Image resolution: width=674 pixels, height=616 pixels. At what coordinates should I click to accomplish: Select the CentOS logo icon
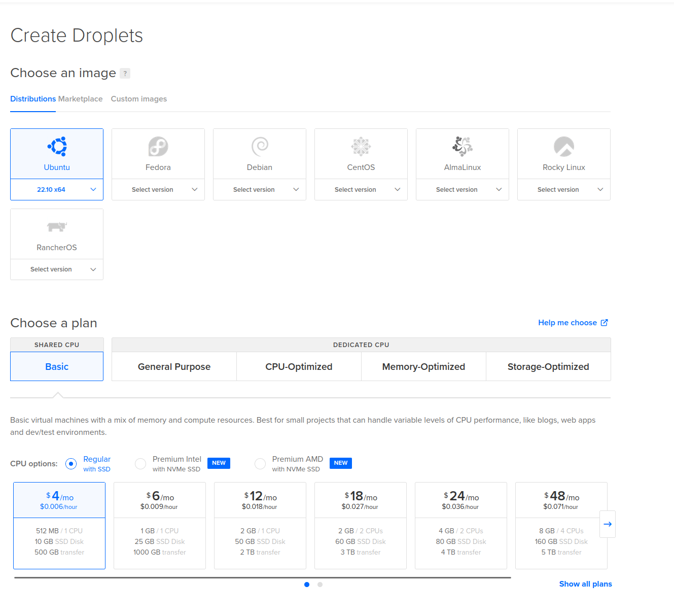361,147
